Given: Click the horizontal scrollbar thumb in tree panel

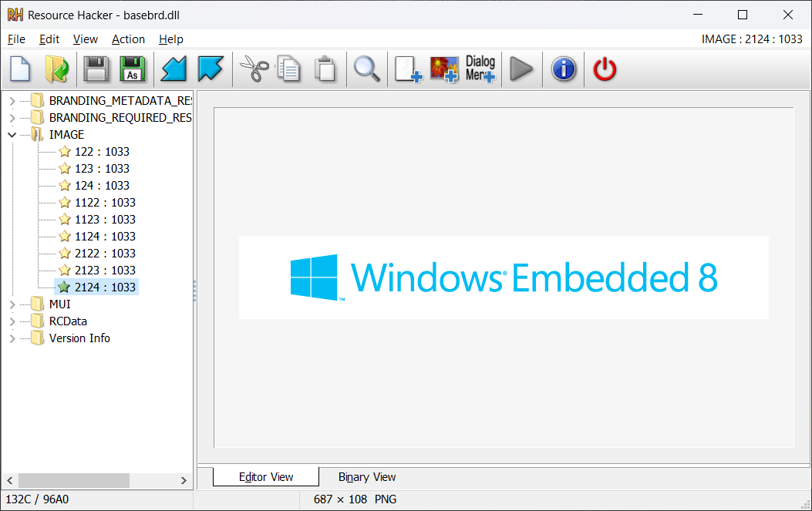Looking at the screenshot, I should [x=74, y=480].
